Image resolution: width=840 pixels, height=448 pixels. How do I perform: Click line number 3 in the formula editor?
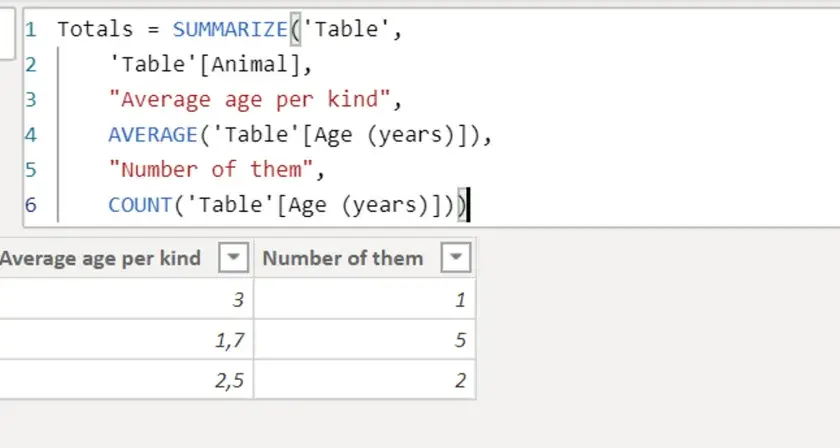[31, 100]
